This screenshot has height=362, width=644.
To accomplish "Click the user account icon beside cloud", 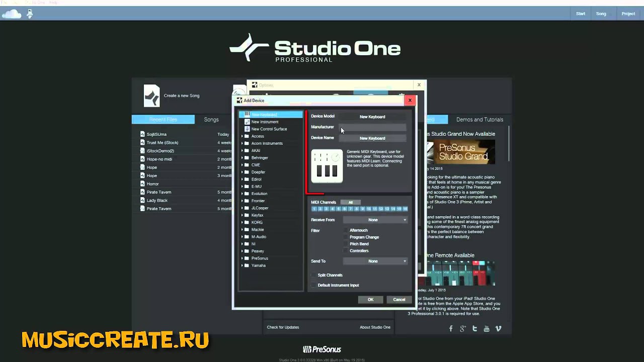I will tap(30, 14).
